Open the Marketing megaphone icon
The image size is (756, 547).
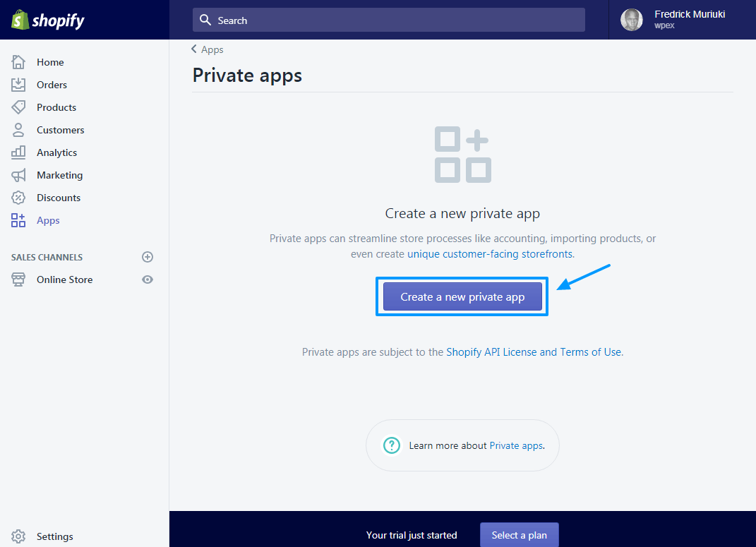pyautogui.click(x=18, y=175)
